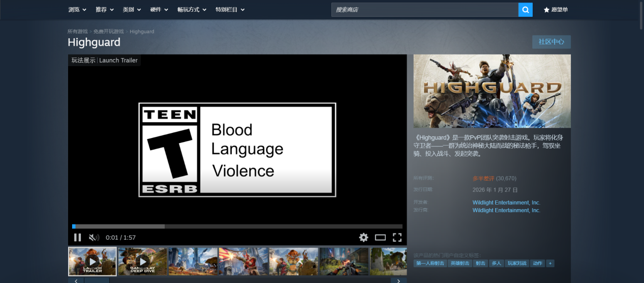Pause the launch trailer video
This screenshot has width=644, height=283.
[x=77, y=237]
